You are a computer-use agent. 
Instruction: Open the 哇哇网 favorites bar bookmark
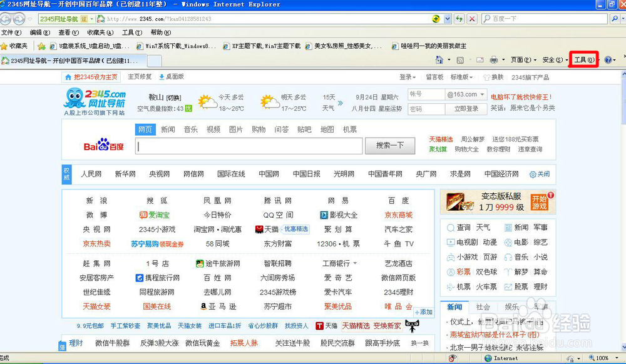coord(429,46)
